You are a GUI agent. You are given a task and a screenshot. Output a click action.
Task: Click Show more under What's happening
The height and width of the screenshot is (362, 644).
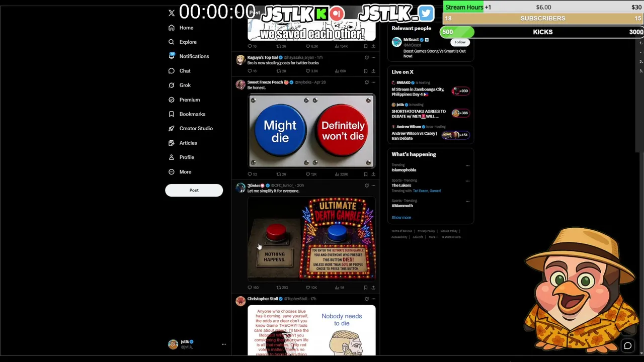point(401,218)
